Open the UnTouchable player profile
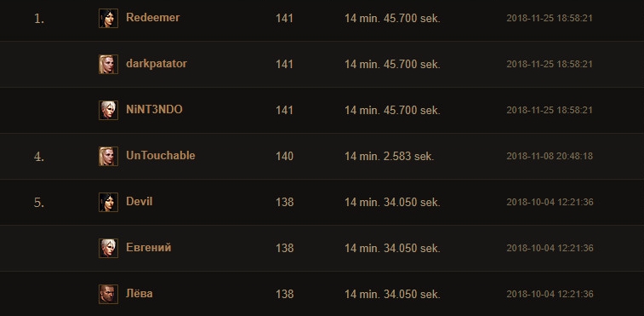 (x=161, y=156)
